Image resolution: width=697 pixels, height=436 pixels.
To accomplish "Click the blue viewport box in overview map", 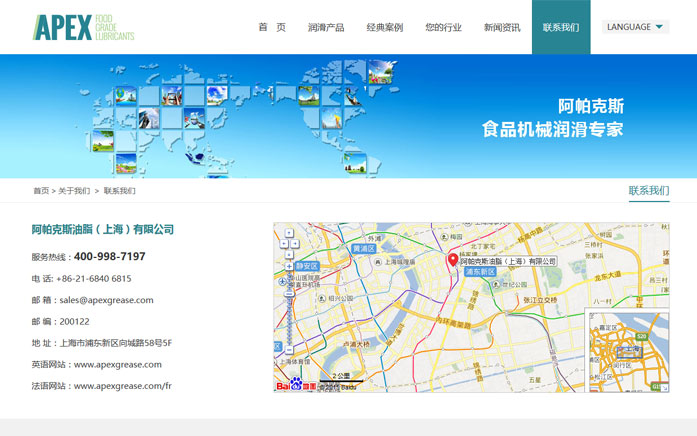I will (629, 352).
